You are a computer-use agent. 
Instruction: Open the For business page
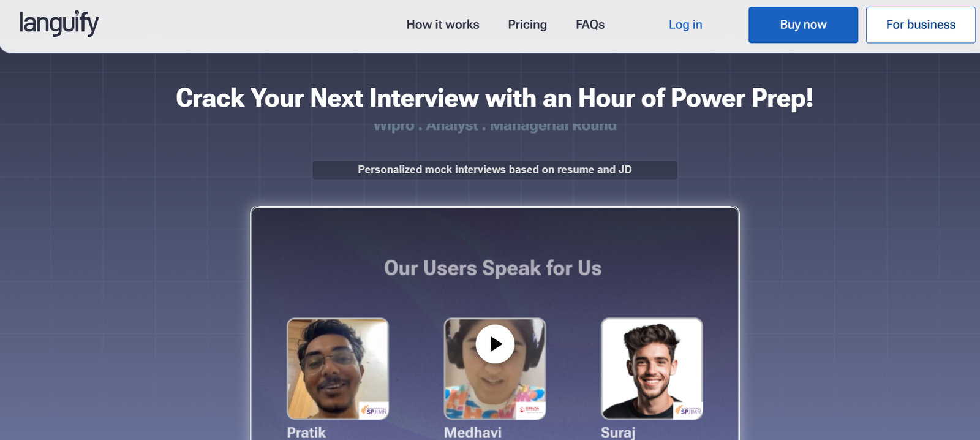point(921,25)
